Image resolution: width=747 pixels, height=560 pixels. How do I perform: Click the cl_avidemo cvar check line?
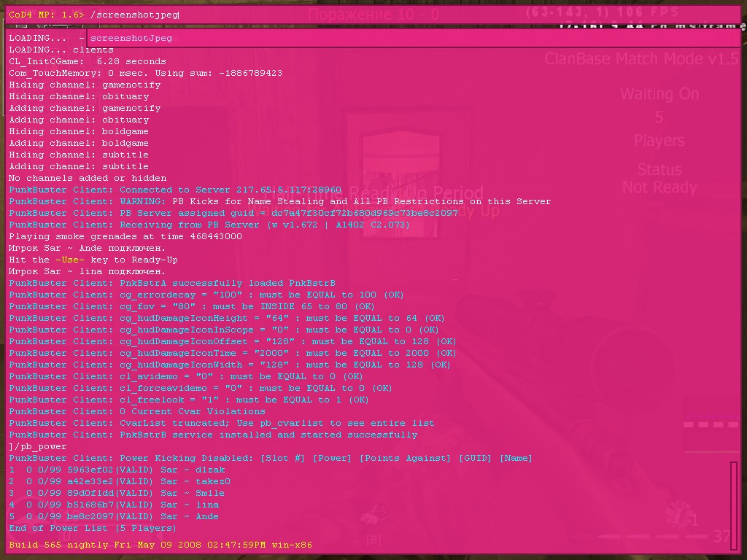click(186, 377)
